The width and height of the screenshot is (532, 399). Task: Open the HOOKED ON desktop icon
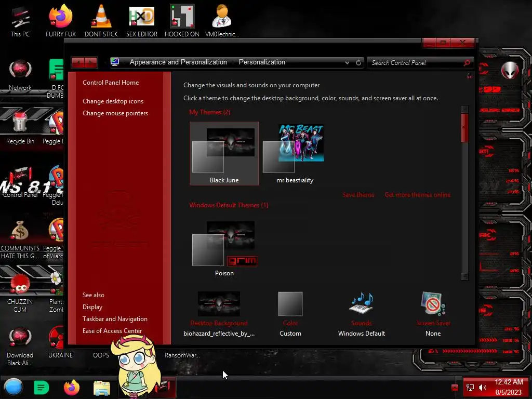182,21
